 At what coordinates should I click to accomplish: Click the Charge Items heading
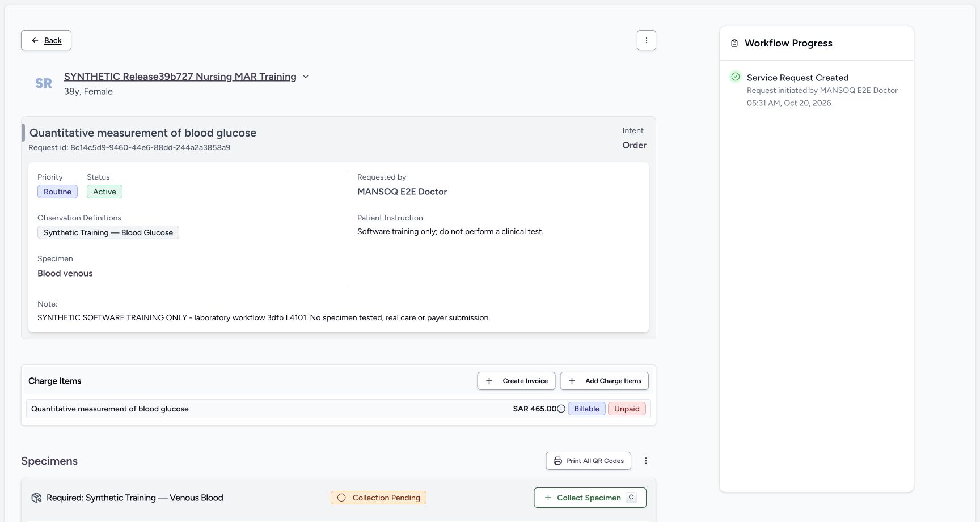click(x=55, y=381)
